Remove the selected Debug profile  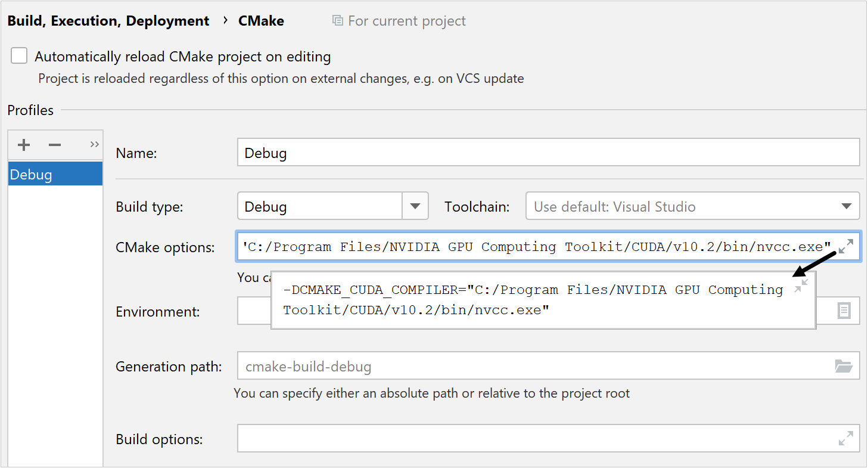(54, 144)
